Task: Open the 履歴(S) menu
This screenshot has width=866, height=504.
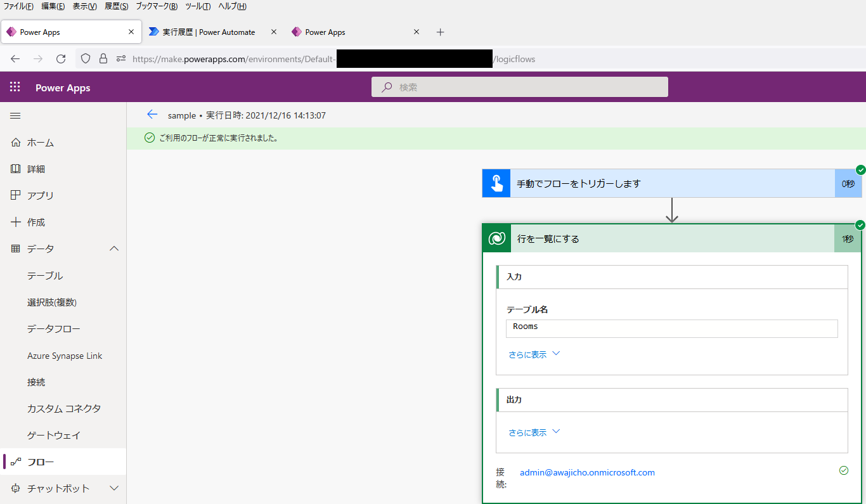Action: [x=117, y=6]
